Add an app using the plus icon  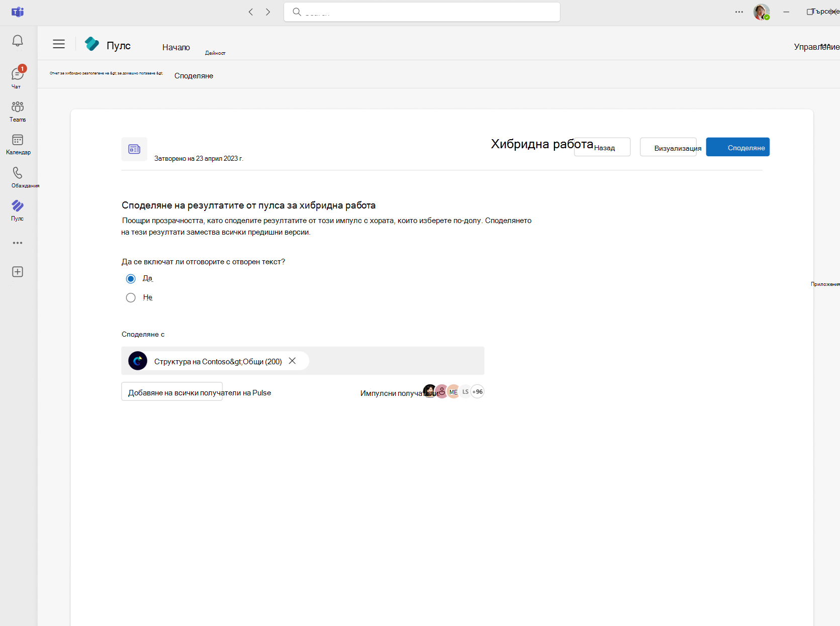tap(18, 271)
